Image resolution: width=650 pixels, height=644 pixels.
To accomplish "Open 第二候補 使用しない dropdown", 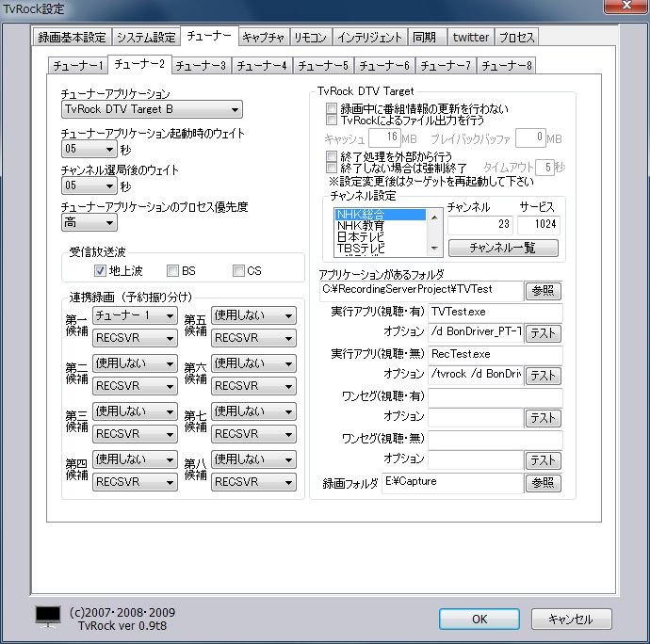I will [135, 363].
